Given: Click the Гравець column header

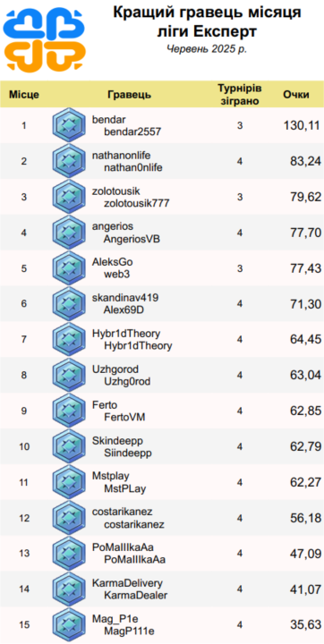Looking at the screenshot, I should pos(130,95).
